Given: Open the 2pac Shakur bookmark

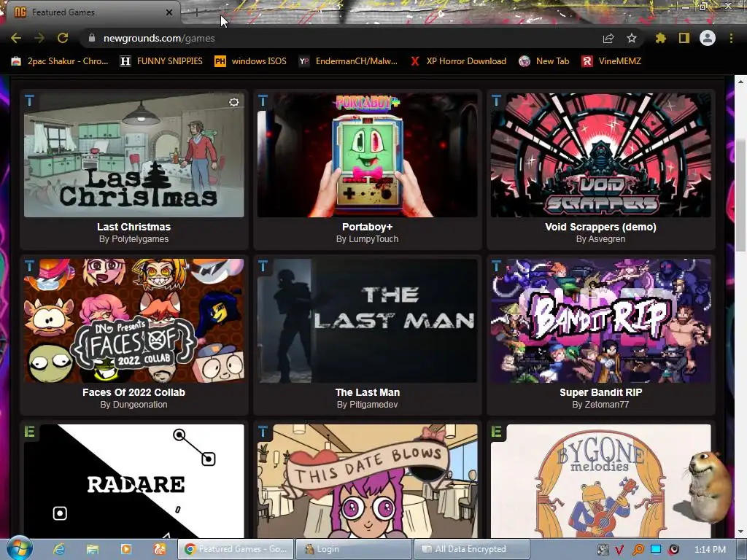Looking at the screenshot, I should click(x=60, y=61).
